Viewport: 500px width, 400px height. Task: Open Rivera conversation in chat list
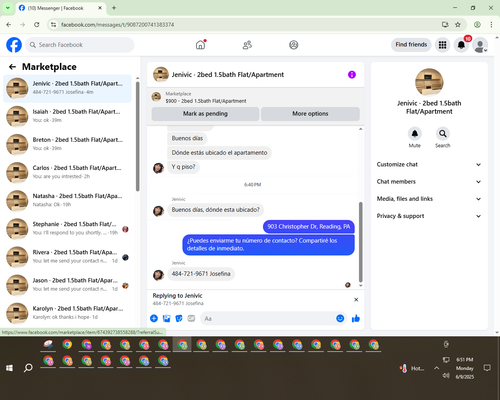click(68, 257)
